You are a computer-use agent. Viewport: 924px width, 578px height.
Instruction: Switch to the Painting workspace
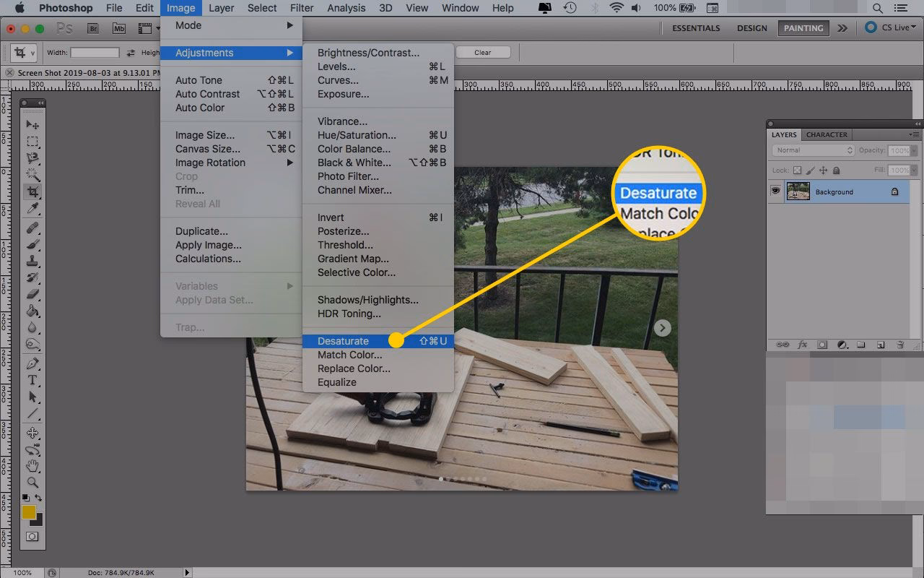pyautogui.click(x=803, y=28)
